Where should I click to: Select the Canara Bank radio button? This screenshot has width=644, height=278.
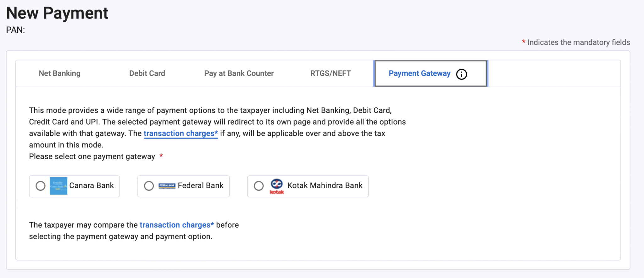click(41, 186)
